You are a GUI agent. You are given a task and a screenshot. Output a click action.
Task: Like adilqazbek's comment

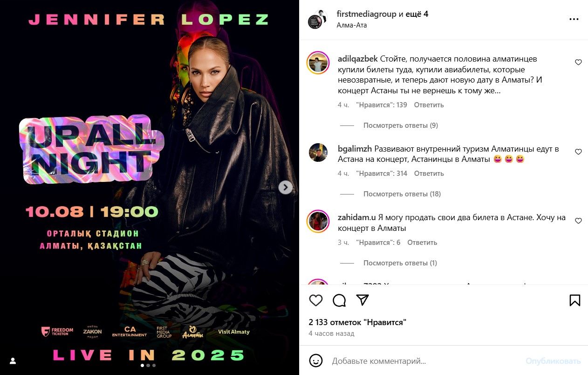578,62
